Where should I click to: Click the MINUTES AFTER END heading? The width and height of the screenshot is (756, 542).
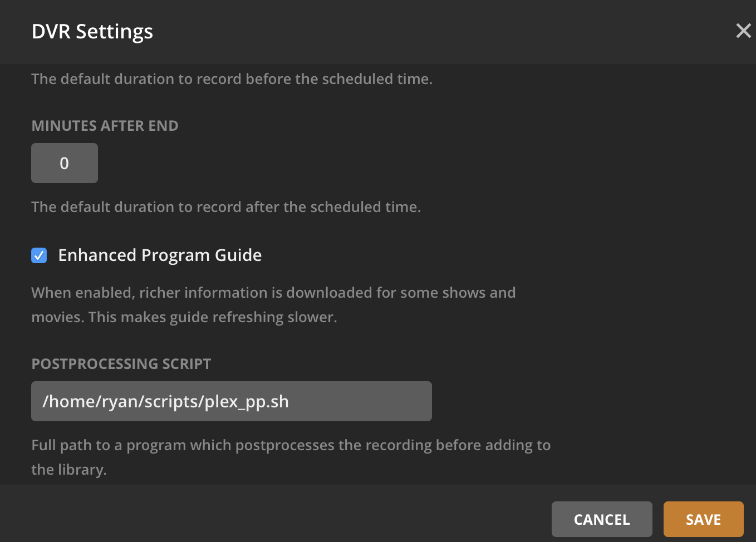105,126
